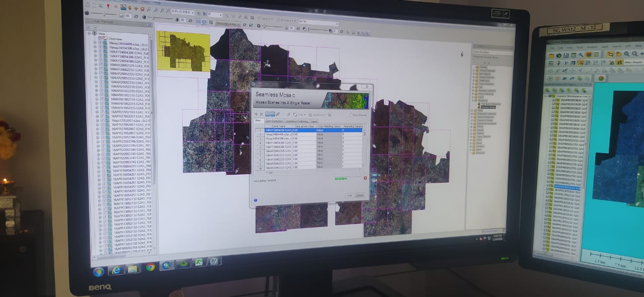Toggle the Overview checkbox in Layer Manager
The image size is (644, 297).
tap(100, 38)
